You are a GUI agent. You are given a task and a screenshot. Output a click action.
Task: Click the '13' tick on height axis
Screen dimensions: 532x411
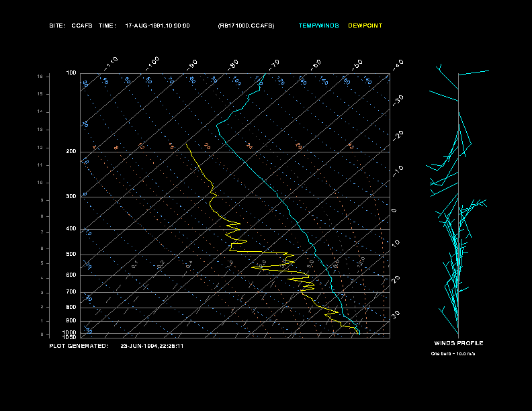pyautogui.click(x=40, y=130)
